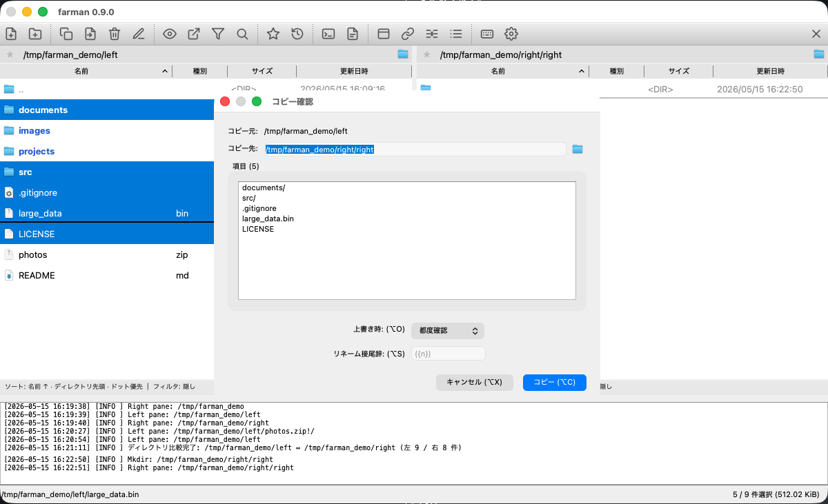Click the New File toolbar icon

(x=11, y=33)
